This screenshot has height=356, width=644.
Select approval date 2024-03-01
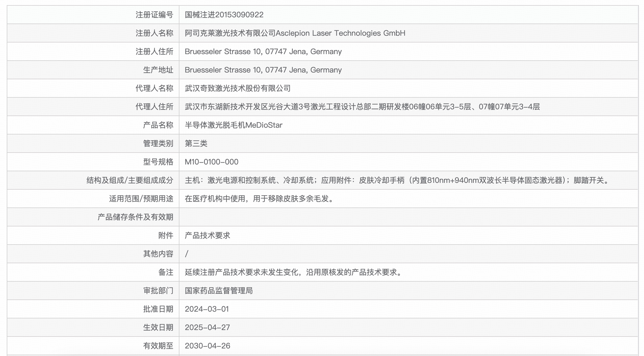[207, 309]
